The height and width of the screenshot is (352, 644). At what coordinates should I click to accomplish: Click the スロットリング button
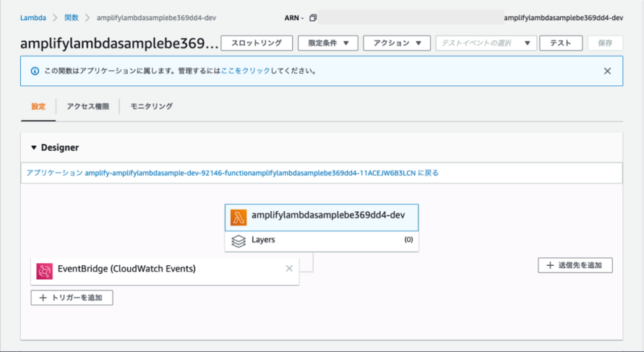[x=257, y=43]
